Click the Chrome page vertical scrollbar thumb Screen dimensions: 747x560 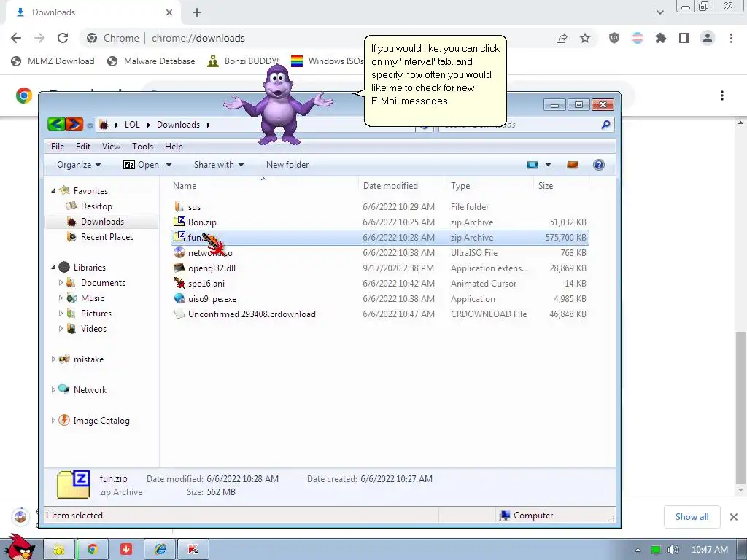click(x=740, y=407)
